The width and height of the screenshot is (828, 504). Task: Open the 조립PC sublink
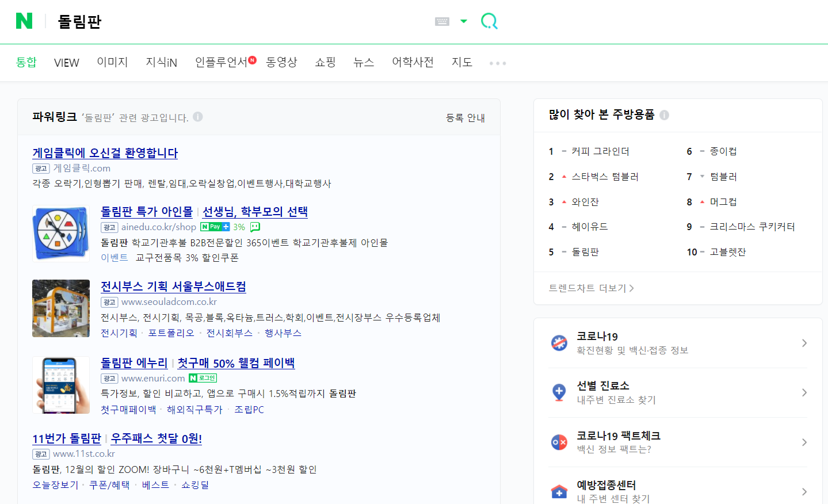tap(249, 410)
